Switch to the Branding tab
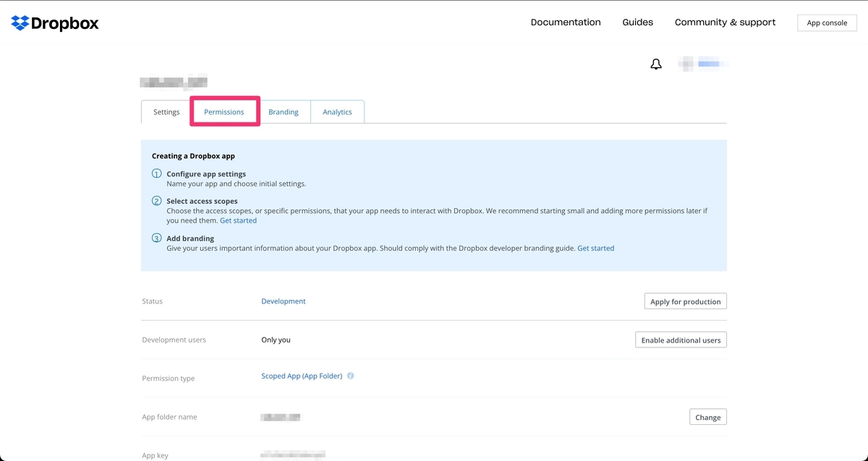This screenshot has width=868, height=461. [x=284, y=112]
